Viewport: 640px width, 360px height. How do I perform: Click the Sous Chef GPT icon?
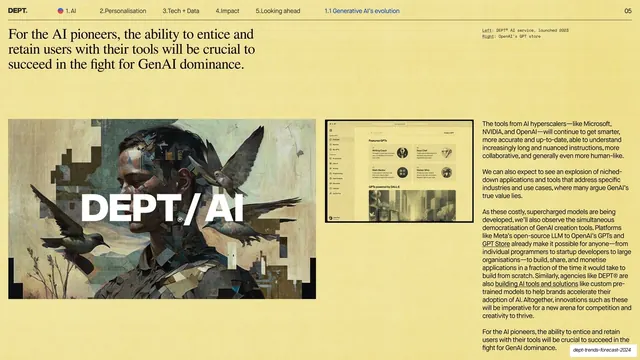click(447, 153)
